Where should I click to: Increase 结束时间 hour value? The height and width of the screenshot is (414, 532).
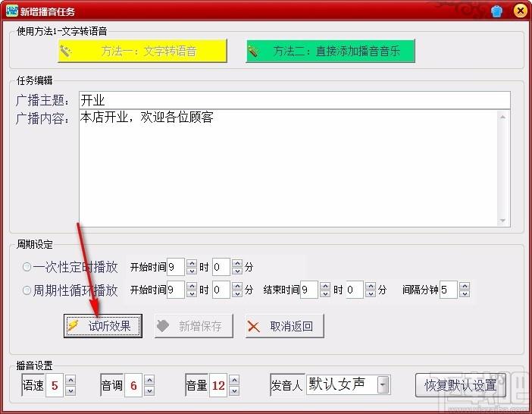point(325,286)
